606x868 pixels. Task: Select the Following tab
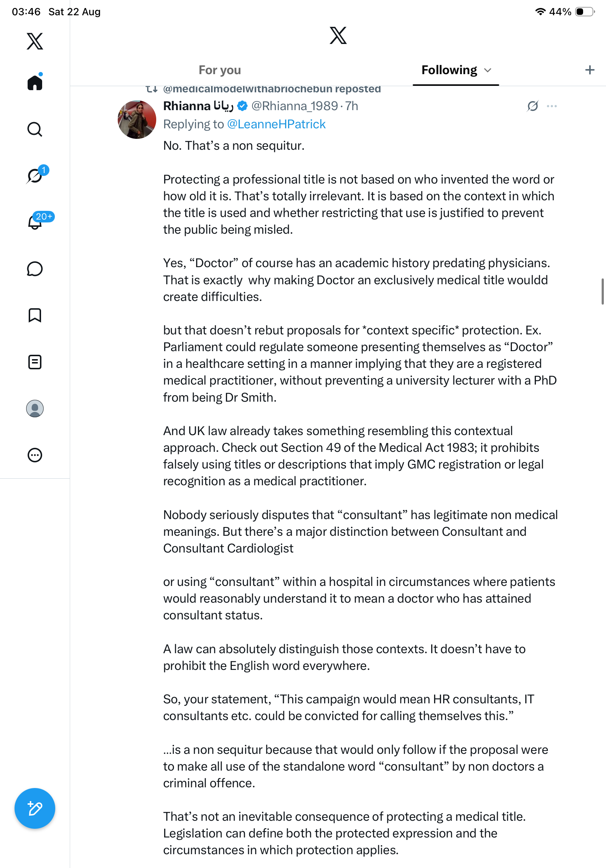[449, 70]
